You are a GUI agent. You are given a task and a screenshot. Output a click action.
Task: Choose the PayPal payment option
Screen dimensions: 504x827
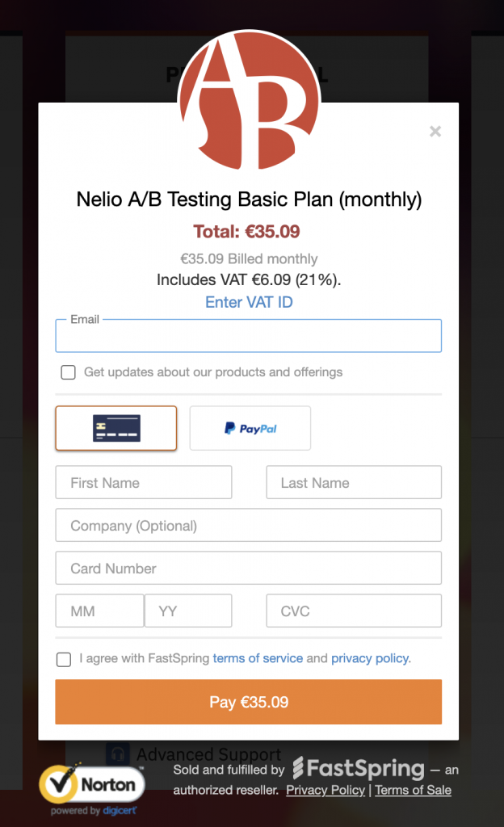(250, 428)
